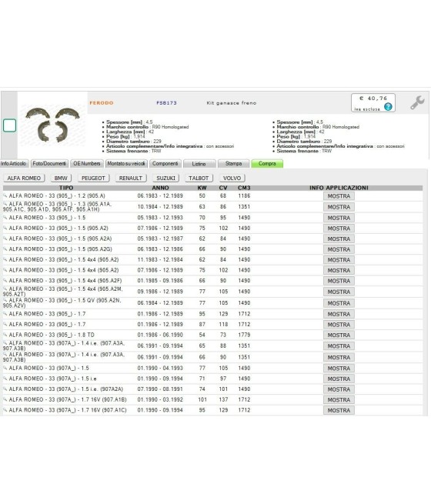Click MOSTRA for 1.3 (905.A1A...) row
This screenshot has height=504, width=431.
tap(339, 207)
